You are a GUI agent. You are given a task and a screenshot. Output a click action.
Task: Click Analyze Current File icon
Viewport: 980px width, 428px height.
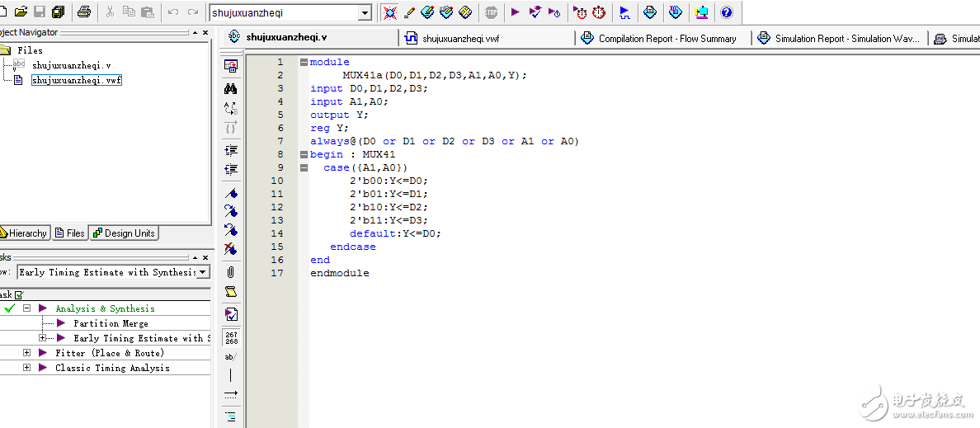coord(231,314)
